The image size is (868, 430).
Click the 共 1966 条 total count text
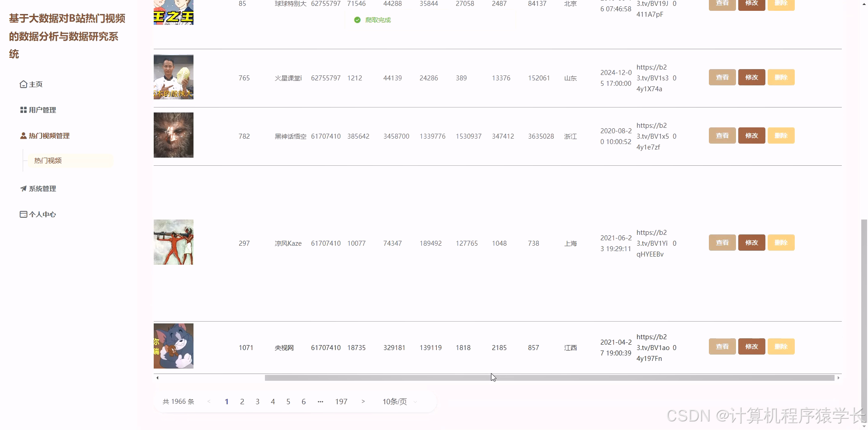(x=179, y=402)
